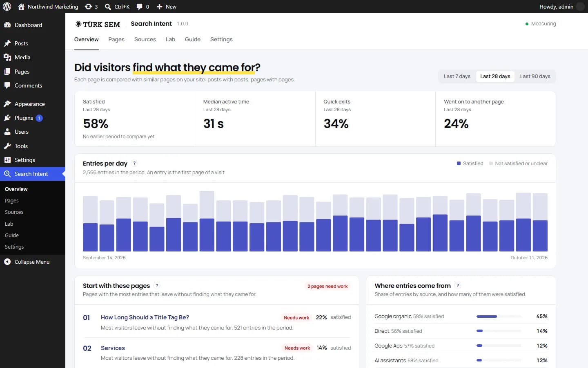Click the Plugins update count badge
The width and height of the screenshot is (588, 368).
(x=39, y=118)
